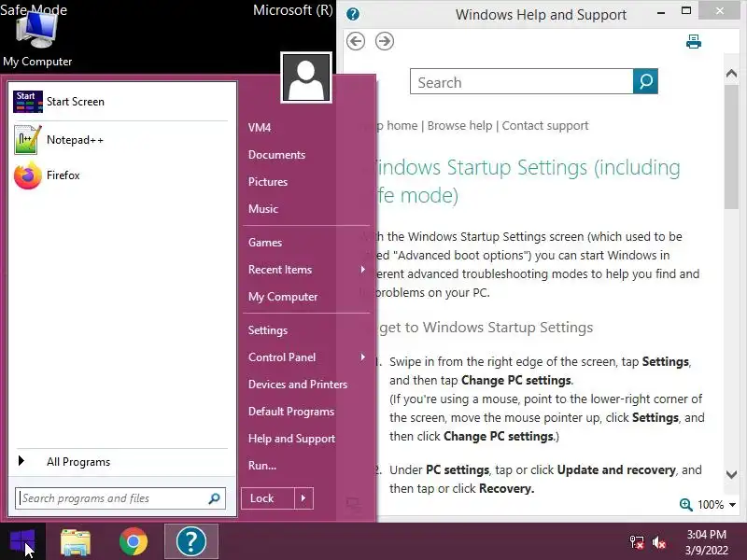Launch Notepad++ from start menu
747x560 pixels.
[122, 139]
